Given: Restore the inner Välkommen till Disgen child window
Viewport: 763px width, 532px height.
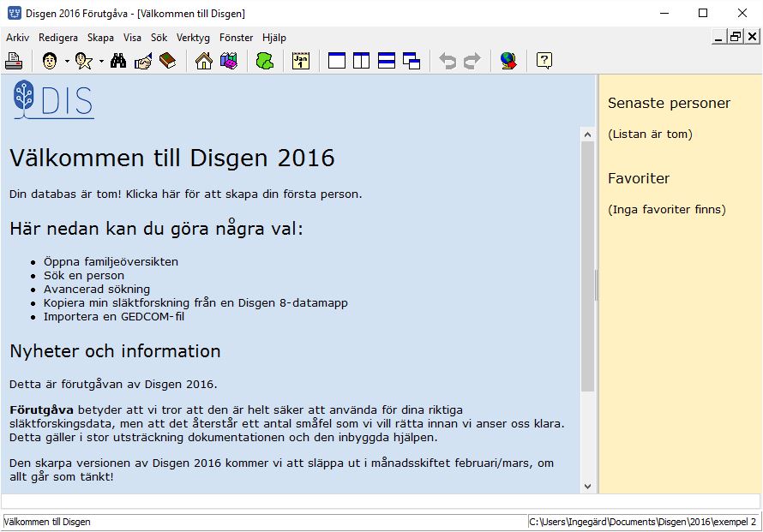Looking at the screenshot, I should click(x=736, y=37).
